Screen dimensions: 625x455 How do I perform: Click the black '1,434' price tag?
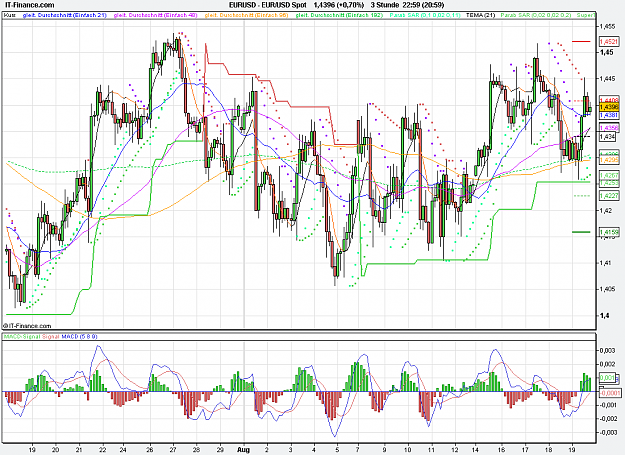pyautogui.click(x=608, y=137)
